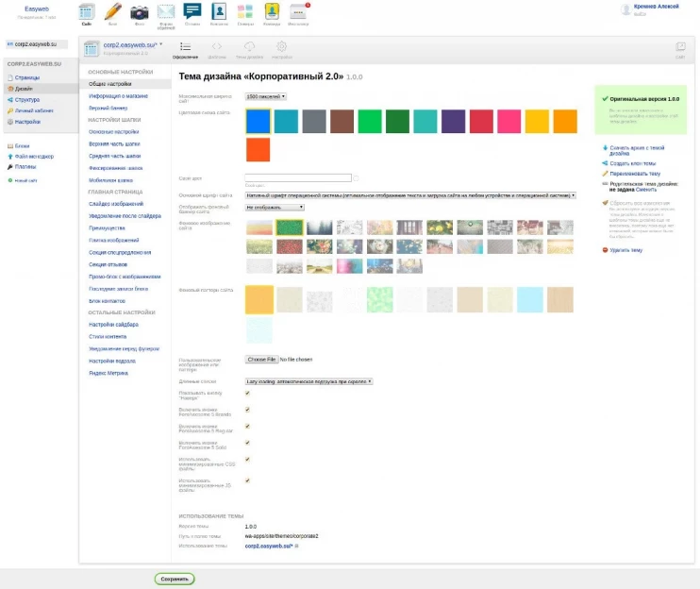Screen dimensions: 700x589
Task: Open the background banner display dropdown
Action: [275, 207]
